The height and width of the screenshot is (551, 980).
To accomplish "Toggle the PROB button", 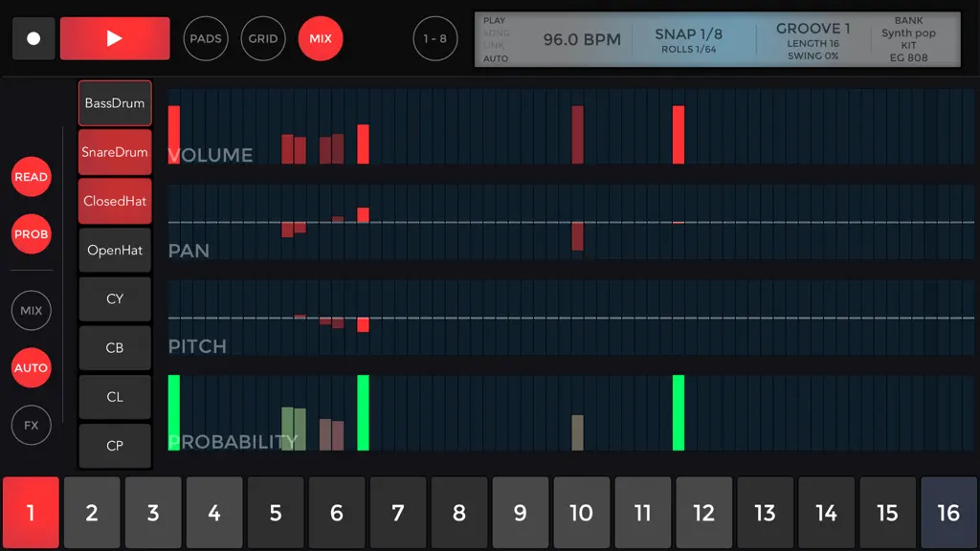I will point(32,234).
